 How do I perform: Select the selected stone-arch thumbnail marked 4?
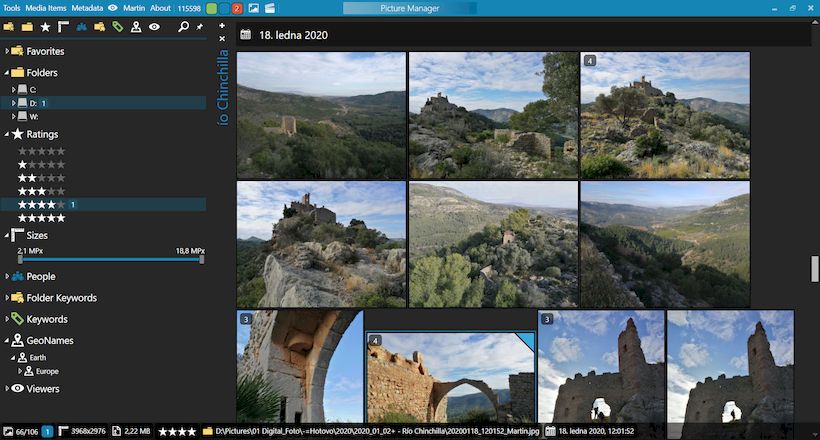click(x=450, y=377)
